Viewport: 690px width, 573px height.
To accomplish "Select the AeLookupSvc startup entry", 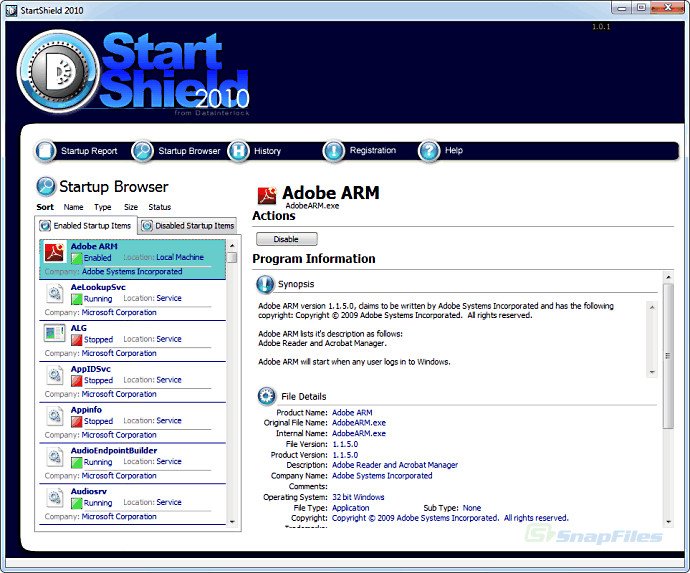I will (132, 300).
